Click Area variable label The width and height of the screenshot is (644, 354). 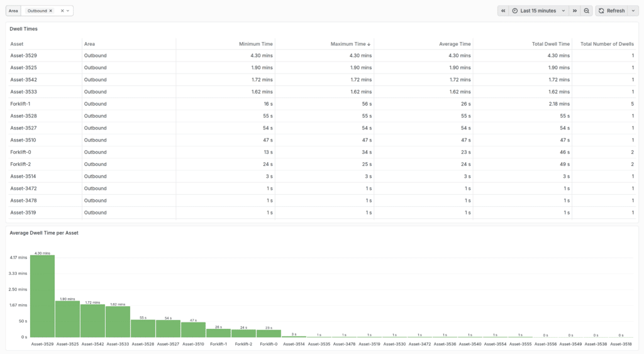tap(13, 11)
